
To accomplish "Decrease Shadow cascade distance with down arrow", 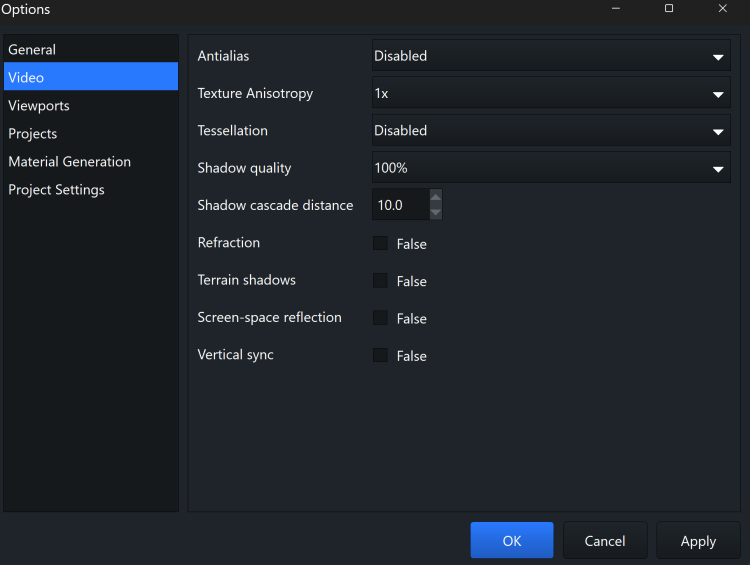I will (x=435, y=212).
